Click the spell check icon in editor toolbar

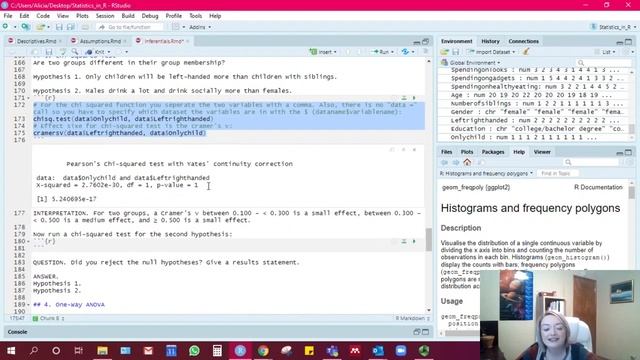coord(63,52)
